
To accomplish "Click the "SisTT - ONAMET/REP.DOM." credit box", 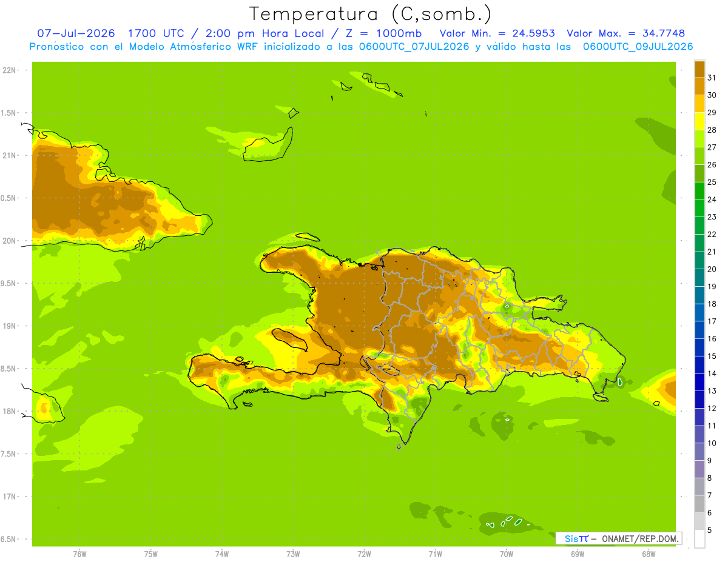I will pyautogui.click(x=619, y=538).
